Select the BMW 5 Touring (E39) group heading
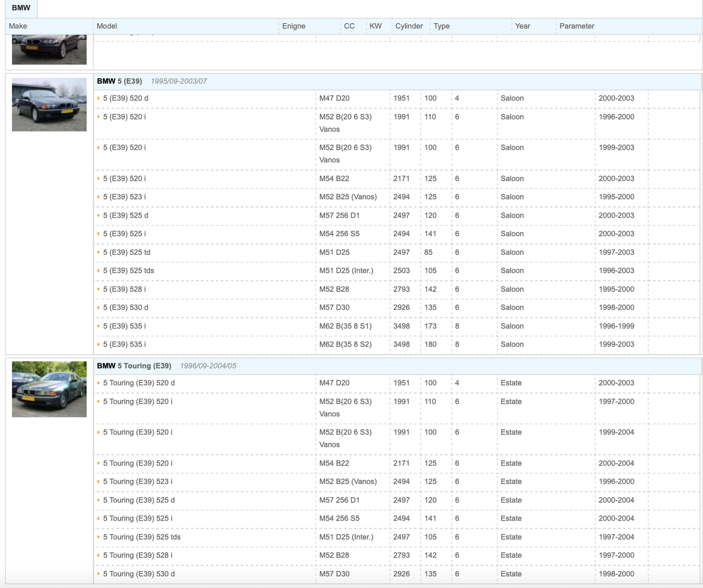This screenshot has height=588, width=703. [x=134, y=366]
